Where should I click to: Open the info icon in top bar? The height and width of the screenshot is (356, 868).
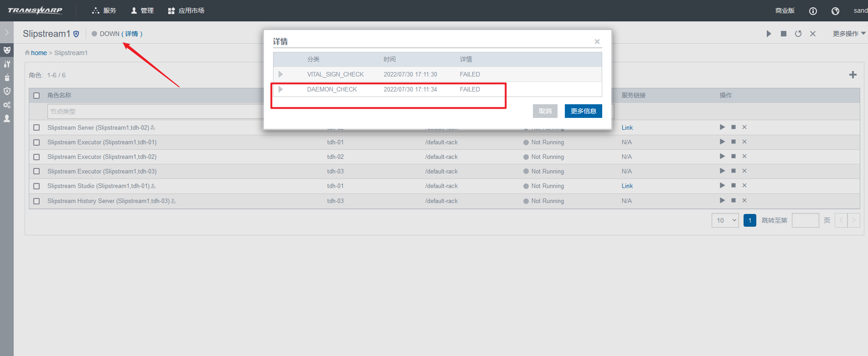pos(813,11)
